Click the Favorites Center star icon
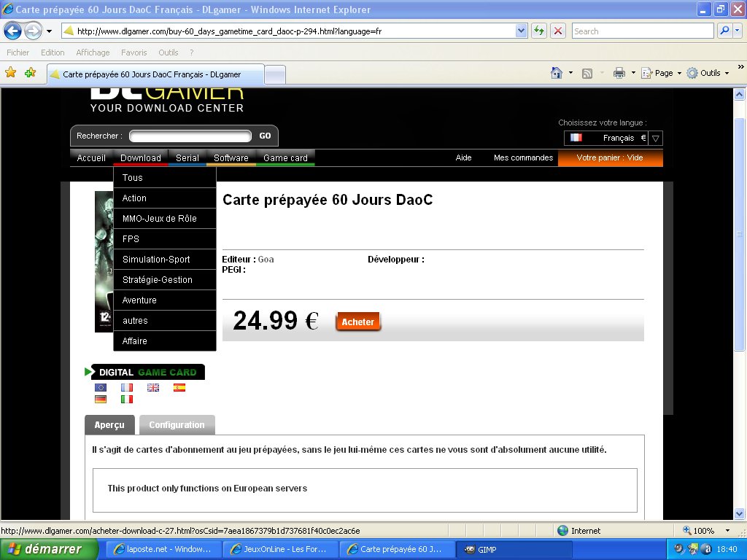This screenshot has width=747, height=560. coord(10,73)
